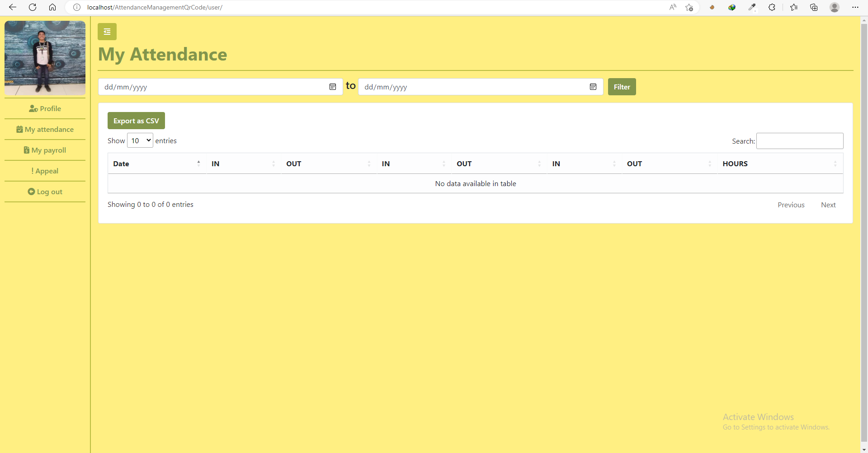This screenshot has height=453, width=868.
Task: Click the Filter button
Action: [x=622, y=87]
